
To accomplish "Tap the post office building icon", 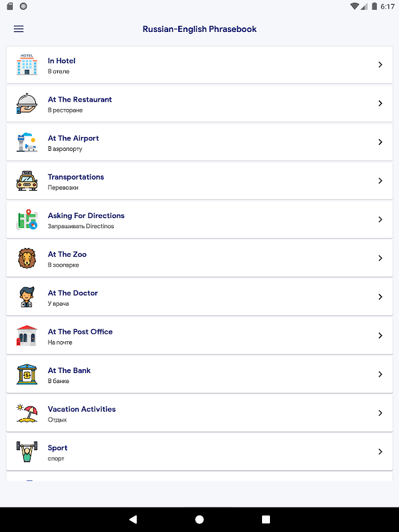I will [27, 335].
